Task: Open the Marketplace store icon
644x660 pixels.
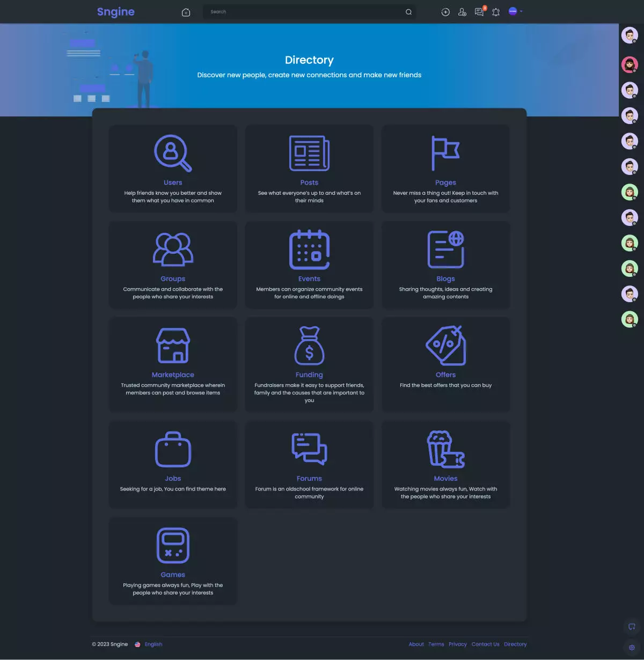Action: click(x=173, y=345)
